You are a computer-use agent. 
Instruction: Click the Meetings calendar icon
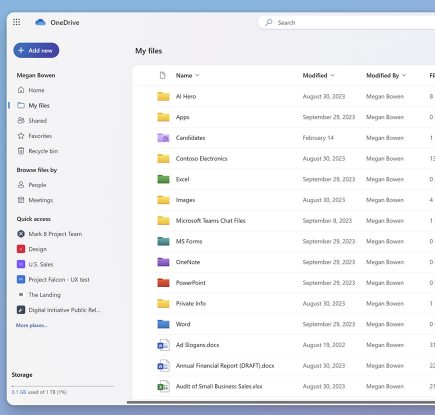point(21,200)
